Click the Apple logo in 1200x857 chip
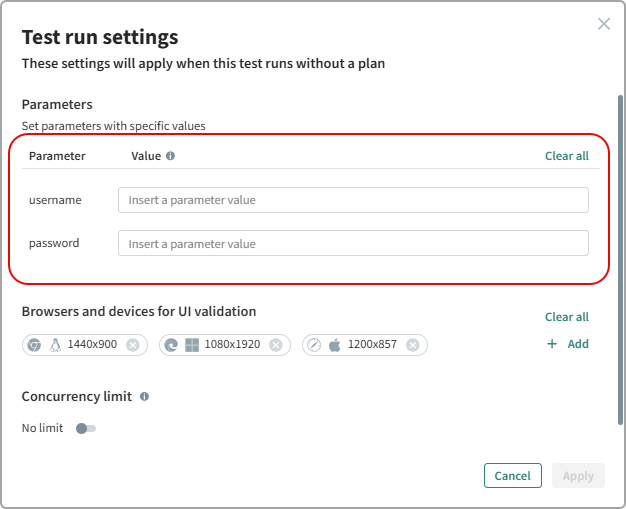Image resolution: width=626 pixels, height=509 pixels. click(x=335, y=345)
